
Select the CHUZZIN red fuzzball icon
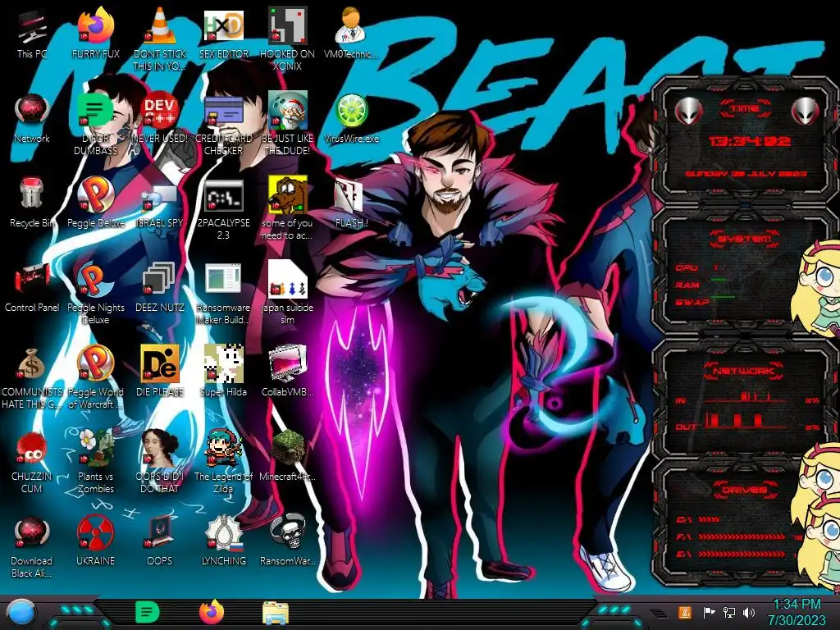[32, 449]
